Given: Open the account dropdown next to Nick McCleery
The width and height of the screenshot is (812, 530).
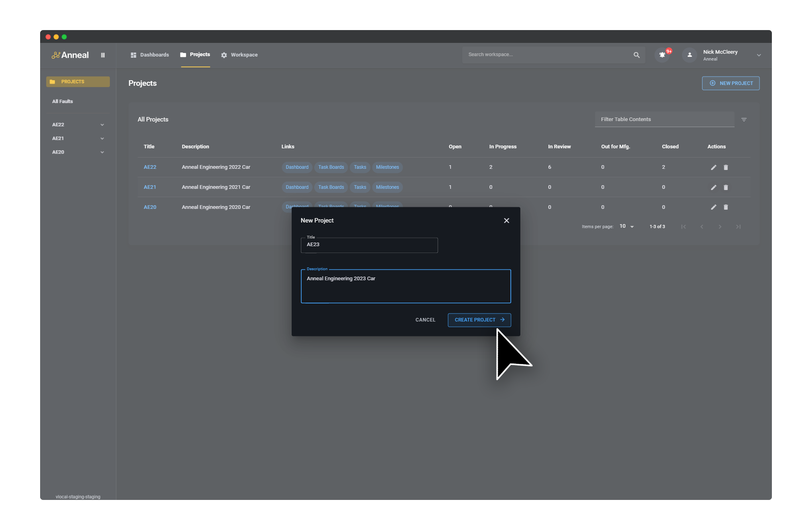Looking at the screenshot, I should click(x=759, y=55).
